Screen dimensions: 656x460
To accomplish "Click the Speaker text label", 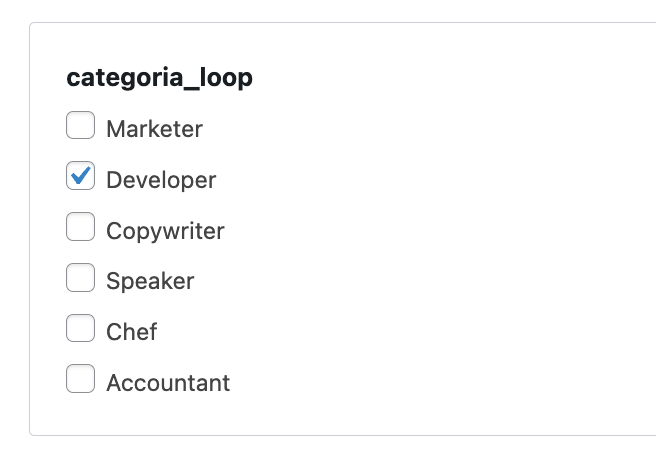I will (150, 281).
